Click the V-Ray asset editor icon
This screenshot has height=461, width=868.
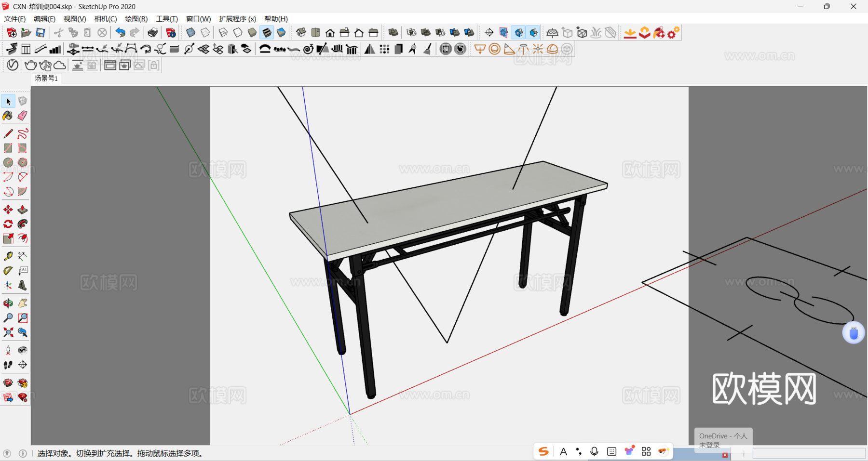coord(13,65)
